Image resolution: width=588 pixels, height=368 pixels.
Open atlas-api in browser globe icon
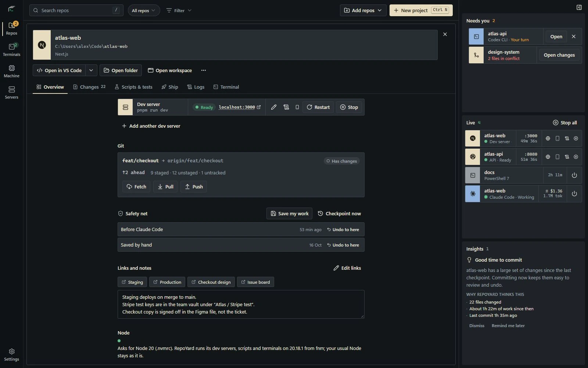[x=548, y=157]
